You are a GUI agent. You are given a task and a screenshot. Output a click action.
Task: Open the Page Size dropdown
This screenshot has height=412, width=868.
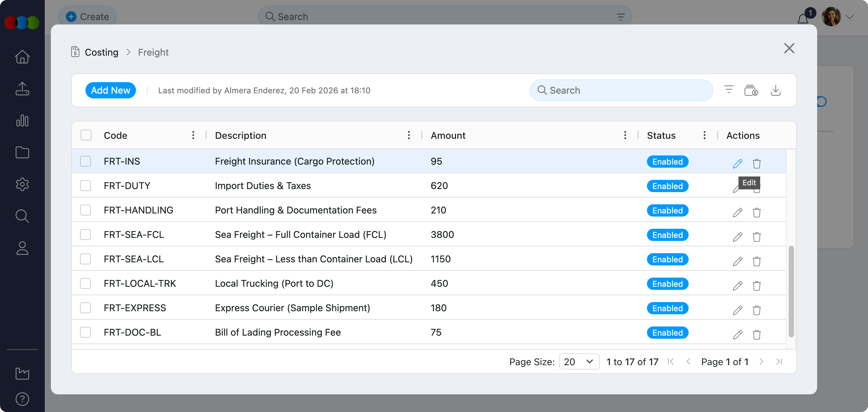pyautogui.click(x=579, y=362)
